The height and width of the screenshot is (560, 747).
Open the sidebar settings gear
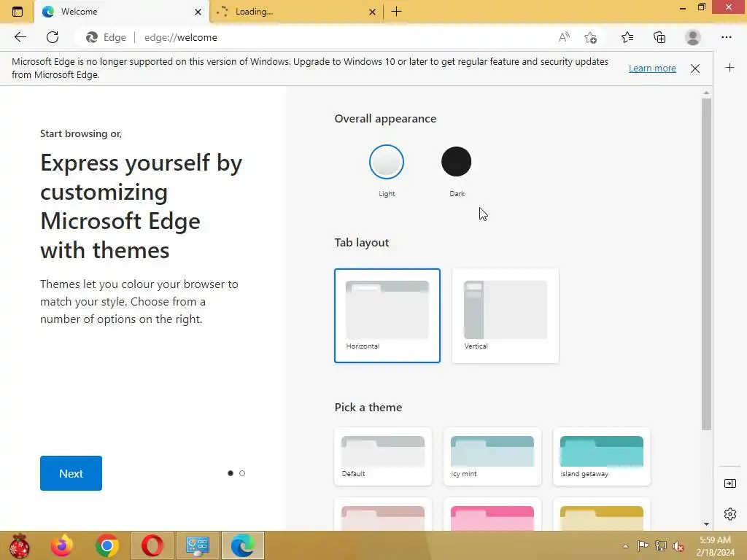(729, 514)
